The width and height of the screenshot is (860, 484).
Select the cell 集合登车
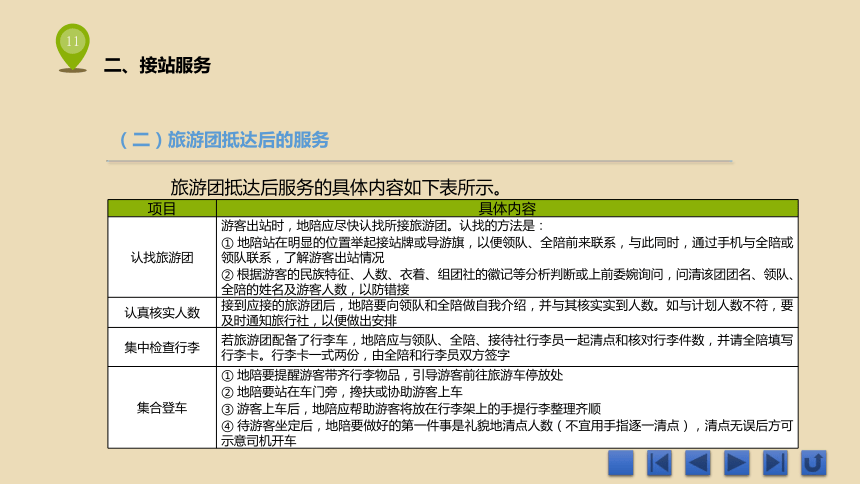[x=162, y=408]
